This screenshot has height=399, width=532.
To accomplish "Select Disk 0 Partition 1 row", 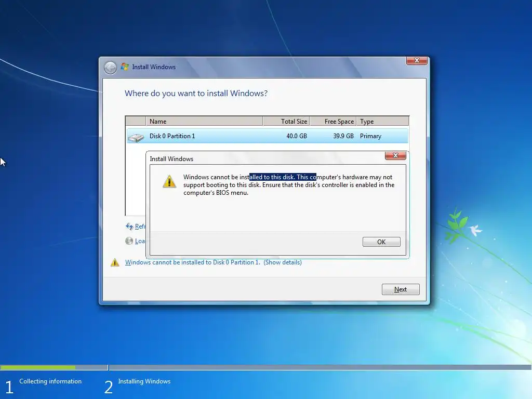I will [267, 136].
